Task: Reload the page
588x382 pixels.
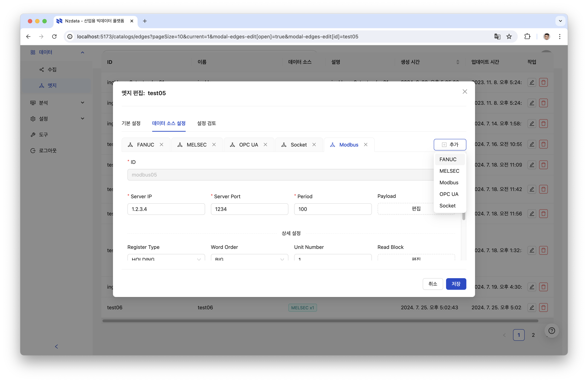Action: click(x=54, y=37)
